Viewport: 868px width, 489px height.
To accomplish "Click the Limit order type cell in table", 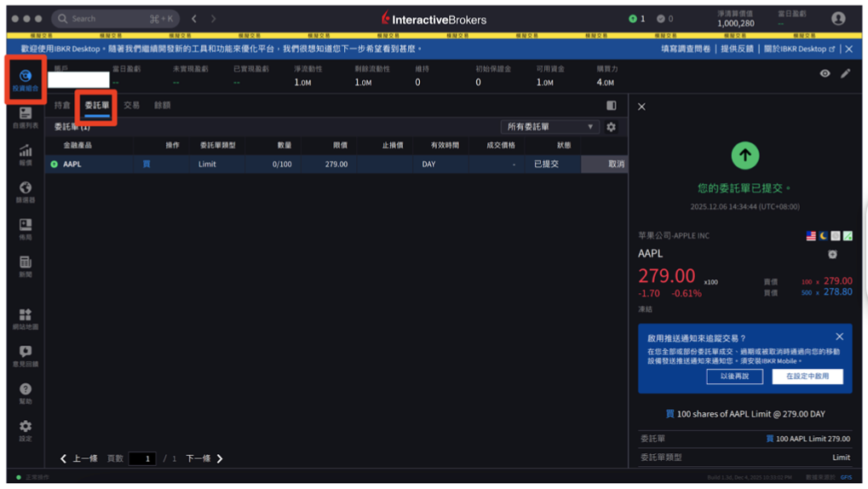I will pos(207,164).
